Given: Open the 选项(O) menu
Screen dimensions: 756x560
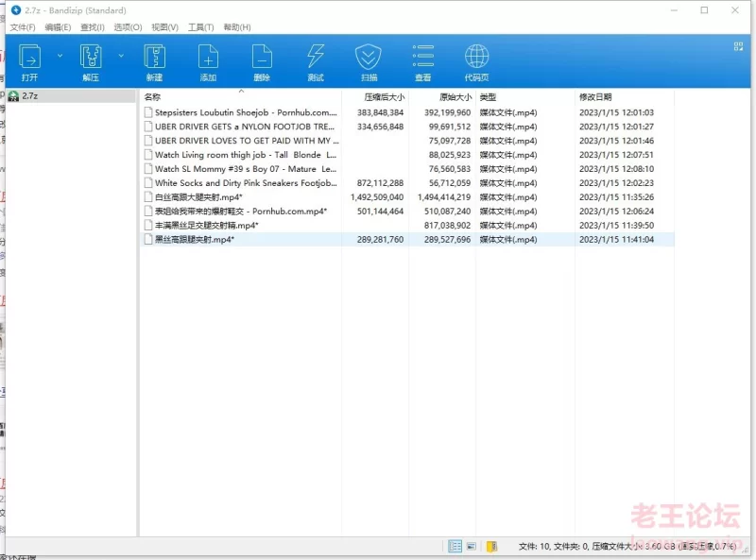Looking at the screenshot, I should point(128,27).
